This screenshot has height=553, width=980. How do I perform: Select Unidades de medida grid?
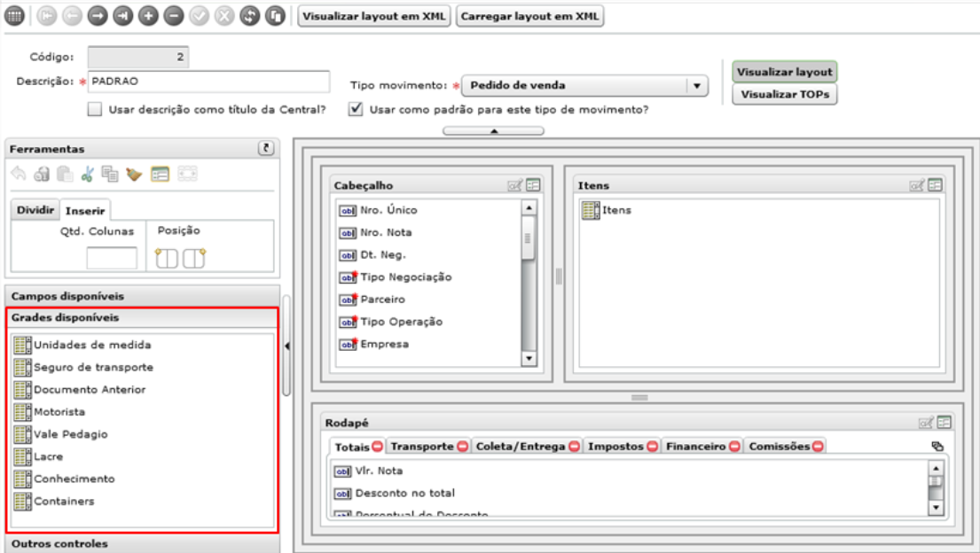tap(82, 345)
